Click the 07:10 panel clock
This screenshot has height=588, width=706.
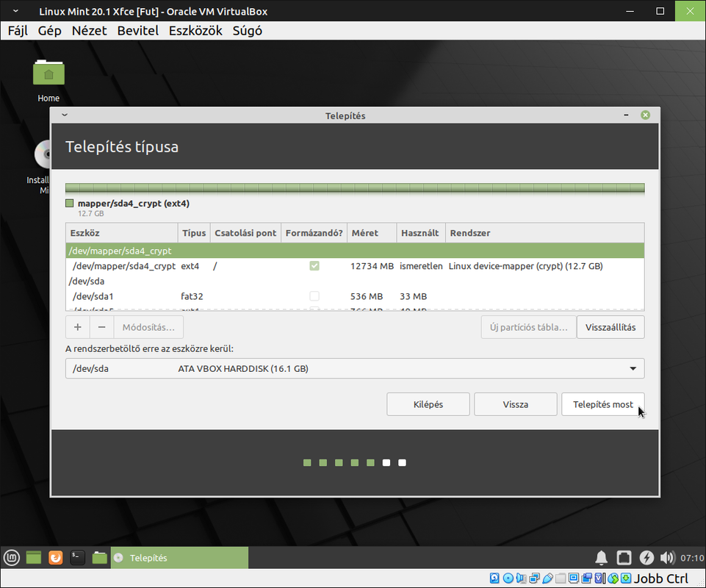(x=692, y=558)
